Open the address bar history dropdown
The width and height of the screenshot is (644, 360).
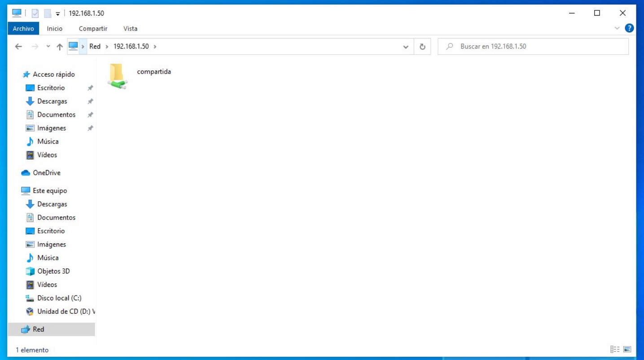pos(406,45)
